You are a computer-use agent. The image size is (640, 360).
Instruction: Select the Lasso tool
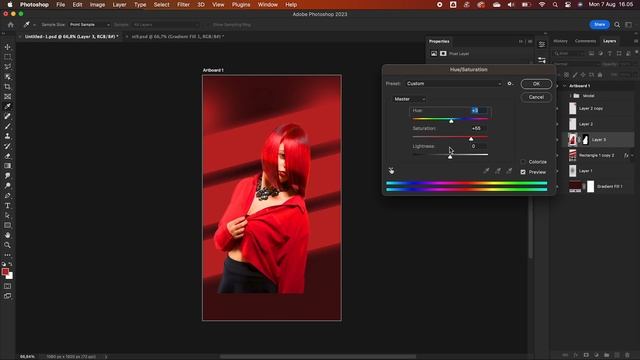(x=7, y=67)
